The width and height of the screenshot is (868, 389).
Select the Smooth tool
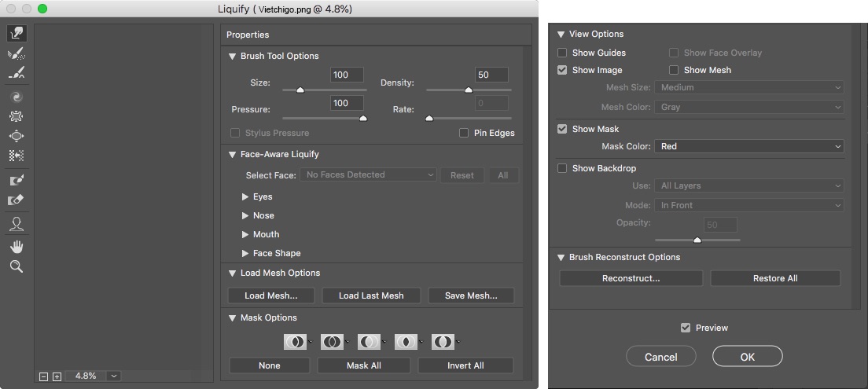[x=17, y=72]
